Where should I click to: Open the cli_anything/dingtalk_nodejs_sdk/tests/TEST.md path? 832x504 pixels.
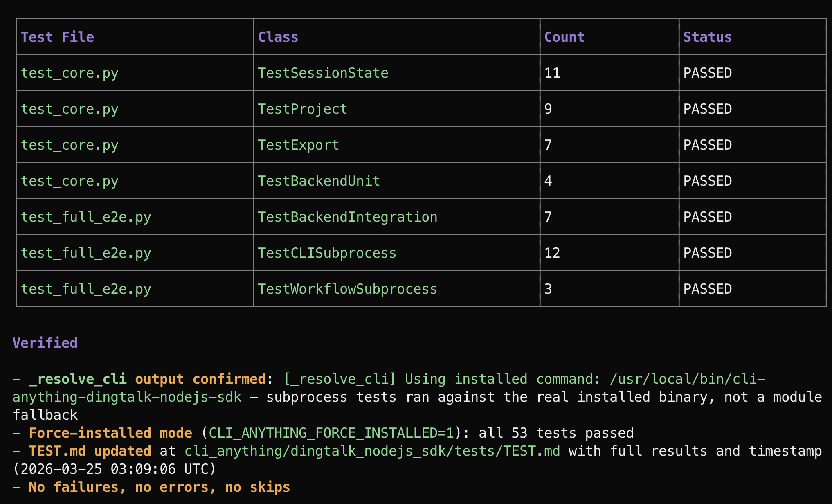pyautogui.click(x=372, y=451)
